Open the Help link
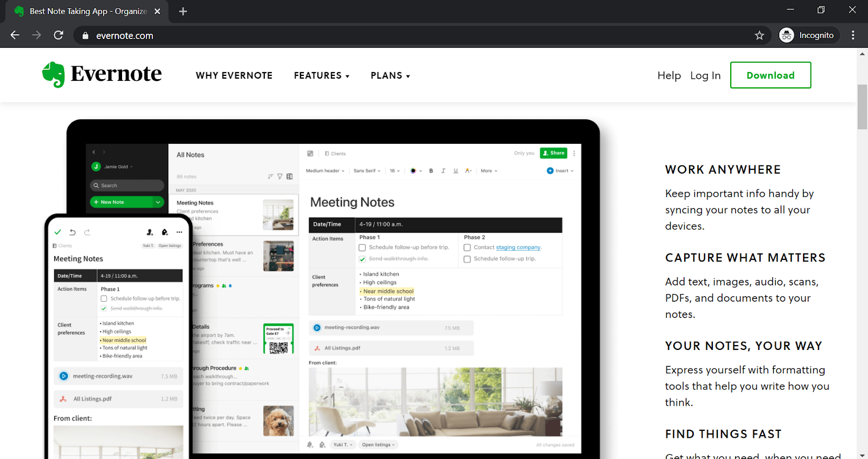Viewport: 868px width, 459px height. click(x=669, y=75)
